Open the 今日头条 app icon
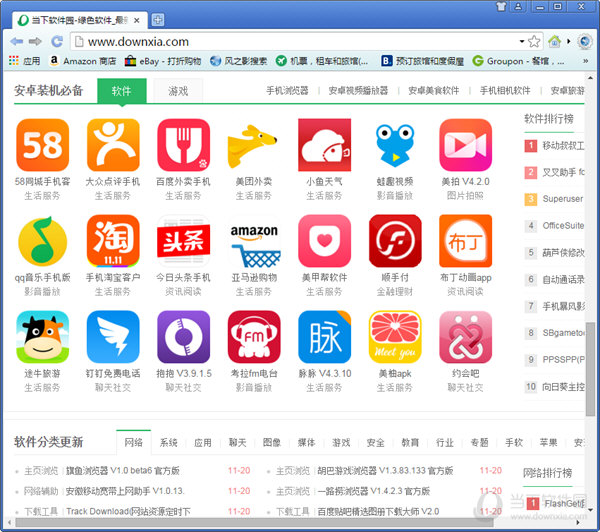Screen dimensions: 600x532 click(184, 241)
